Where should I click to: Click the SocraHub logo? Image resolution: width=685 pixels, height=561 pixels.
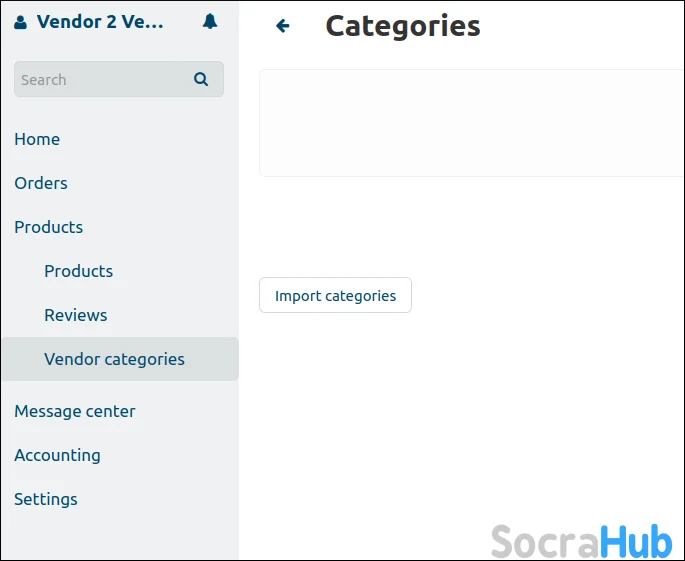(x=581, y=541)
